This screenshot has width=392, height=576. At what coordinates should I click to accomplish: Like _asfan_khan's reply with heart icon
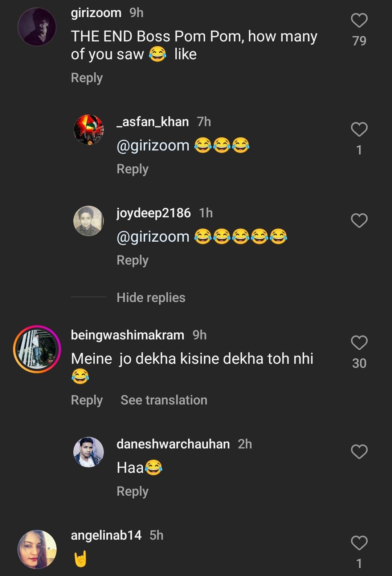359,129
